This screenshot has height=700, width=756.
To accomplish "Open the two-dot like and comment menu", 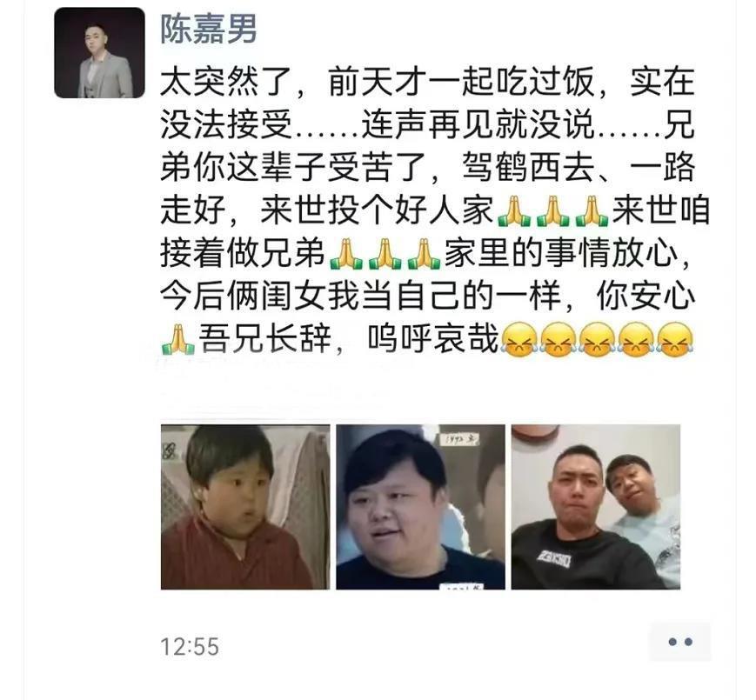I will click(x=679, y=641).
